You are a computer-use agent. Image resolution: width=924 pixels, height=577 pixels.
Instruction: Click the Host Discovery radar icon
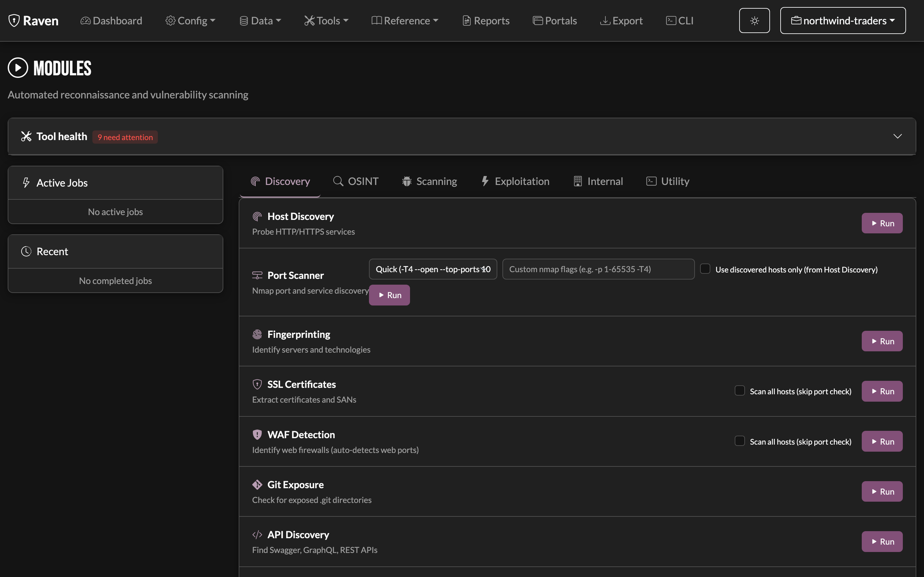(x=257, y=216)
